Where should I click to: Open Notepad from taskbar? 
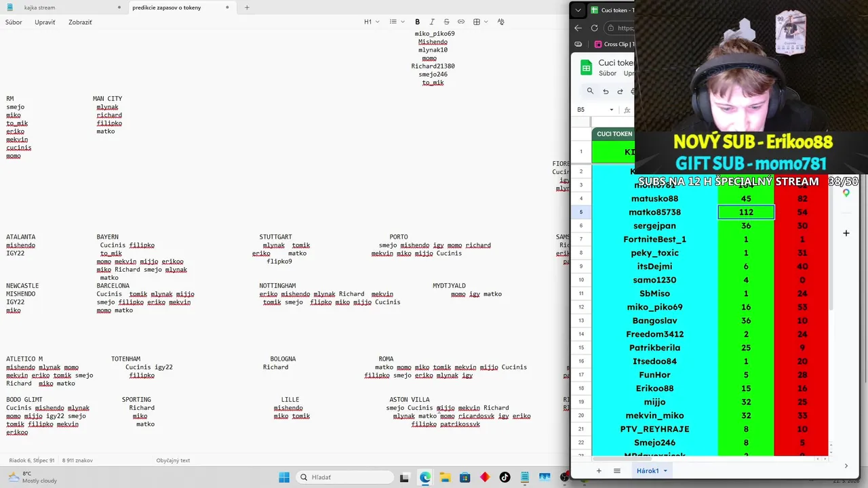[x=525, y=477]
